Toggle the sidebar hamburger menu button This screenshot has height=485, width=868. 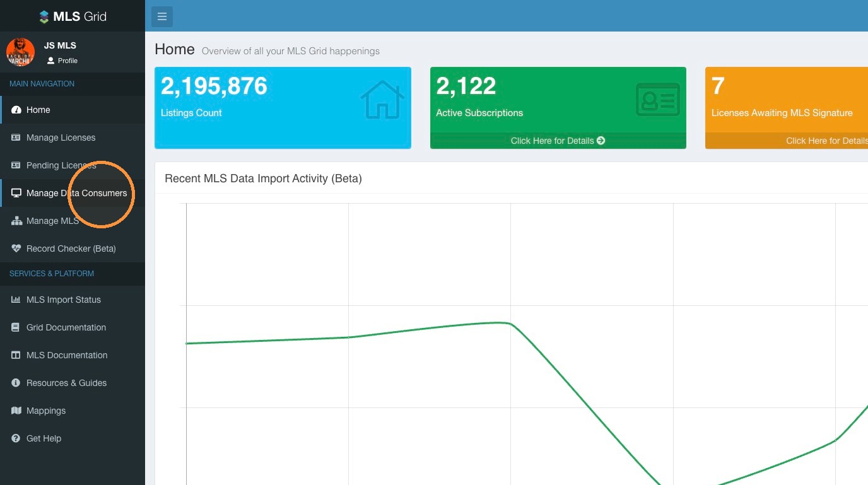tap(162, 16)
